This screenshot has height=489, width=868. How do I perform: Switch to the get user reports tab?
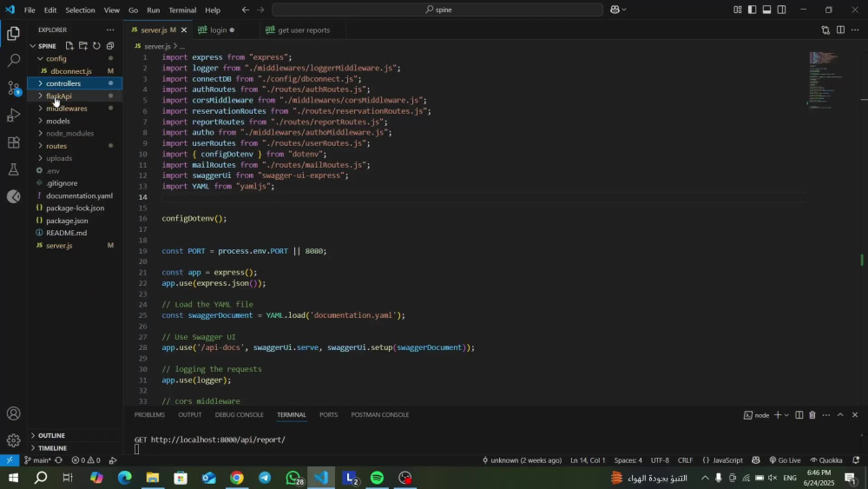point(303,30)
